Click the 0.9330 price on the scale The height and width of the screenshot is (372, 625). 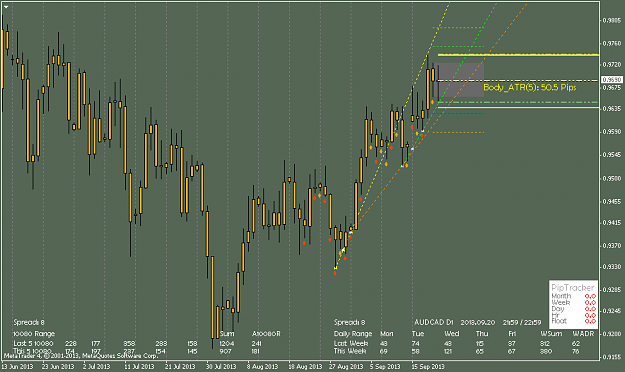point(611,267)
